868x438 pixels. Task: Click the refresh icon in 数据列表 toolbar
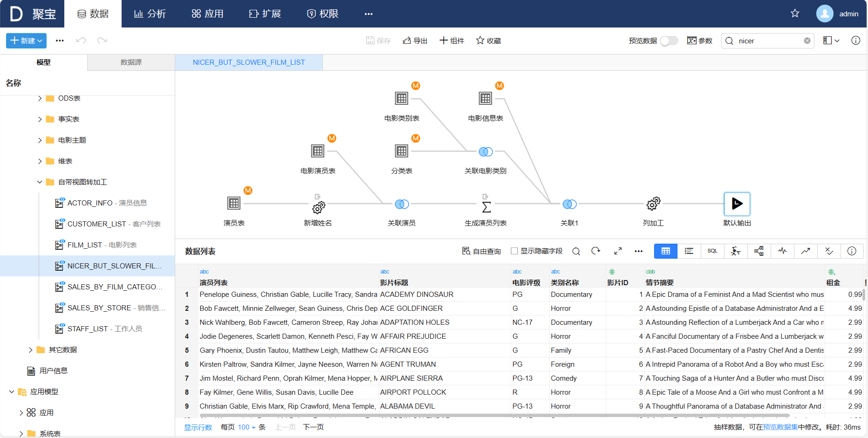[x=595, y=251]
